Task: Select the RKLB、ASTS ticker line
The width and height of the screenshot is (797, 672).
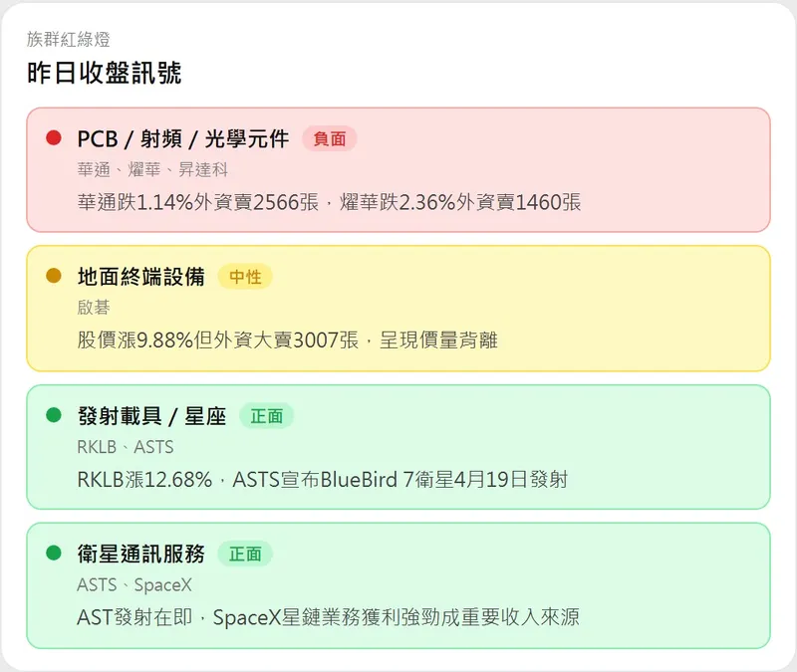Action: pyautogui.click(x=125, y=446)
